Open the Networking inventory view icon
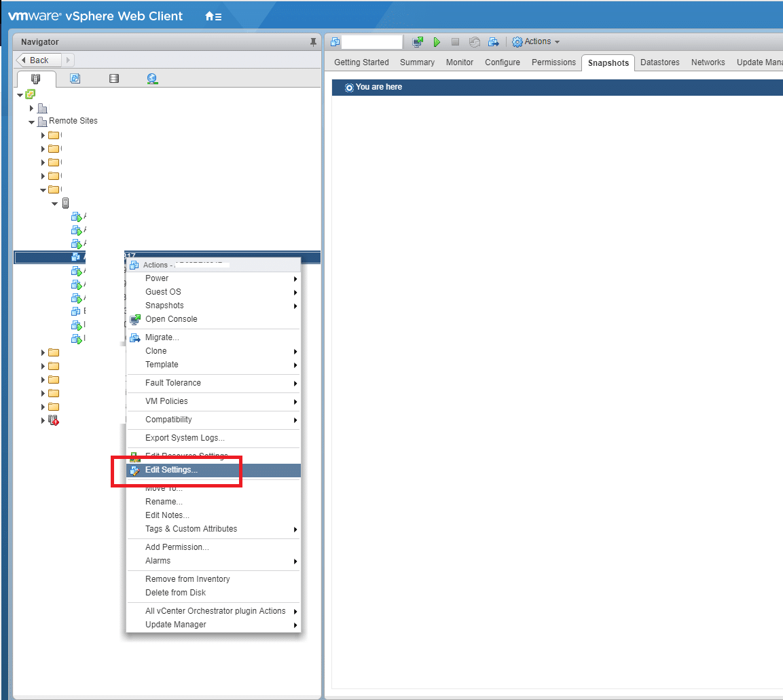 [152, 78]
